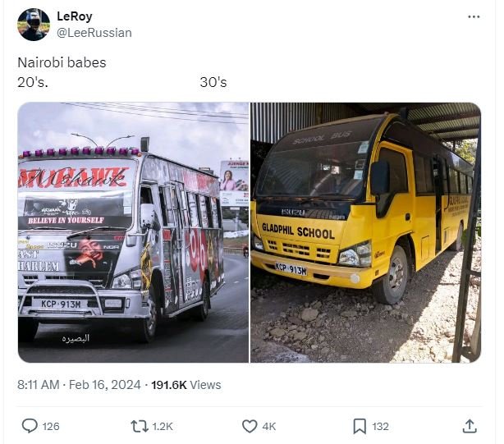Screen dimensions: 504x444
Task: Open the reply comment icon
Action: coord(30,426)
